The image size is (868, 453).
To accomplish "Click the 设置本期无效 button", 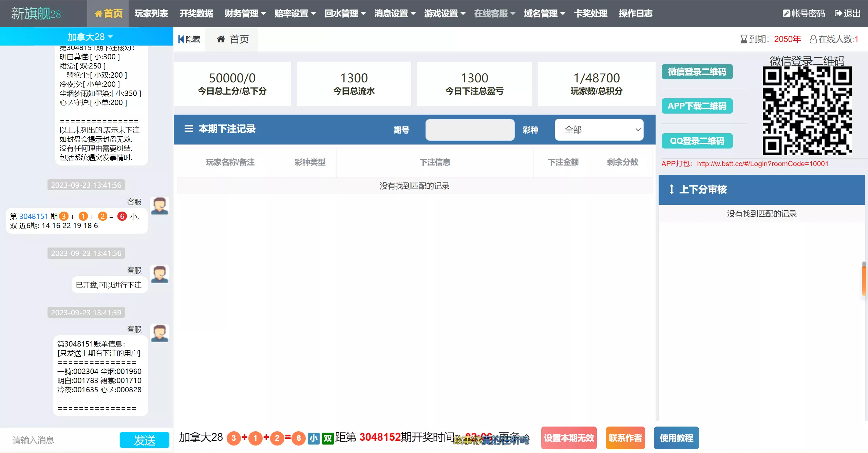I will [x=569, y=438].
